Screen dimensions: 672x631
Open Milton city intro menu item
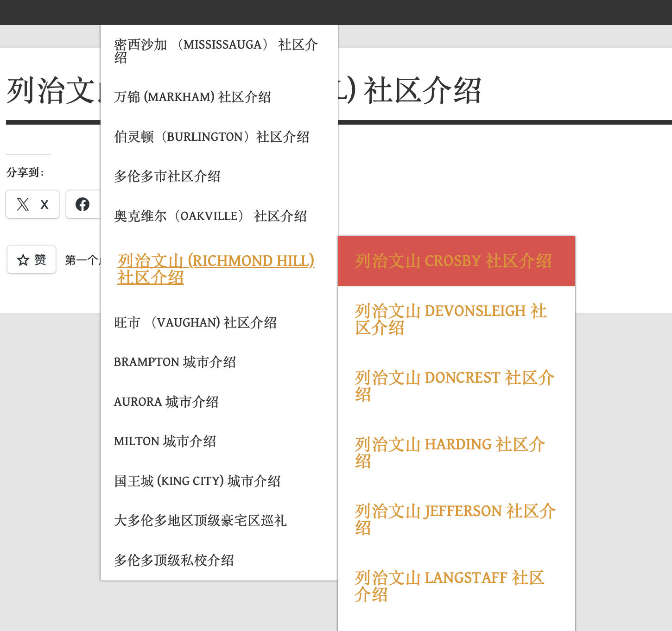[x=165, y=442]
